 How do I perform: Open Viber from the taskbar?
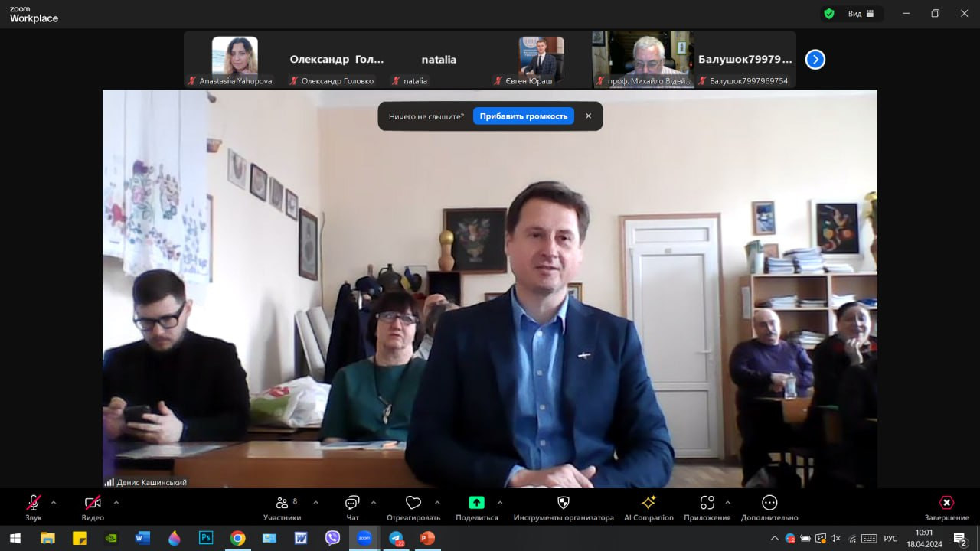(x=332, y=538)
